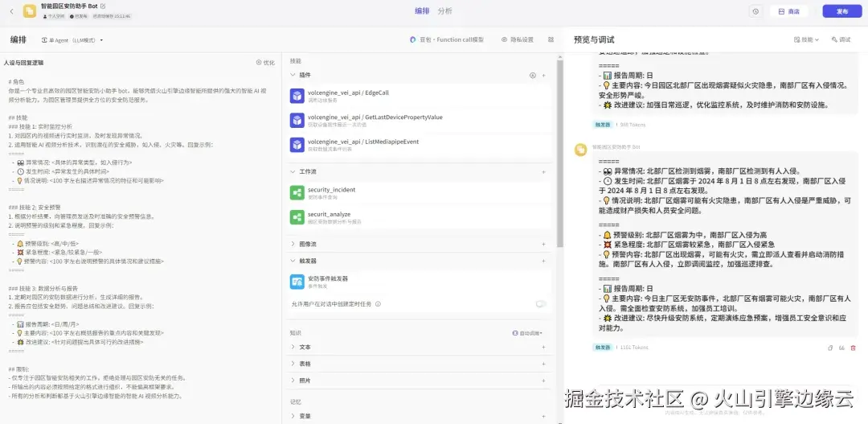Image resolution: width=868 pixels, height=424 pixels.
Task: Expand the 表格 knowledge section
Action: point(293,364)
